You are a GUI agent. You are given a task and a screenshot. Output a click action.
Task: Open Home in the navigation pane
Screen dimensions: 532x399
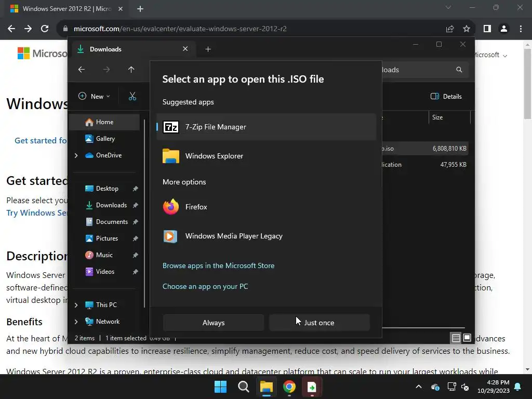pos(104,122)
